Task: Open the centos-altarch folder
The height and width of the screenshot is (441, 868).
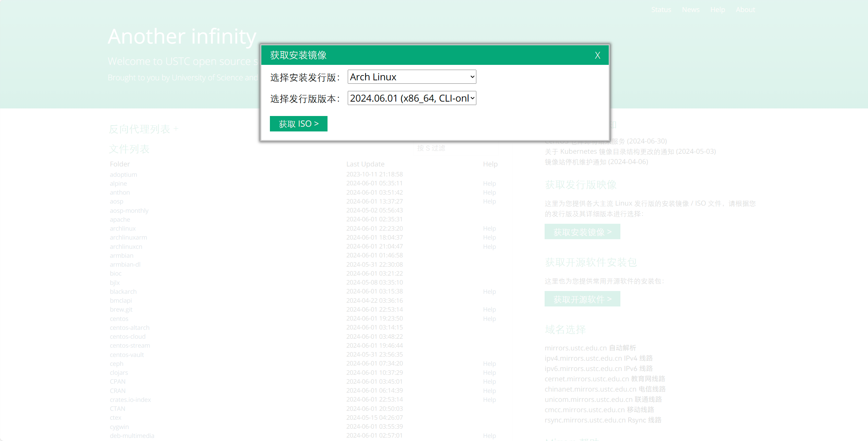Action: (130, 327)
